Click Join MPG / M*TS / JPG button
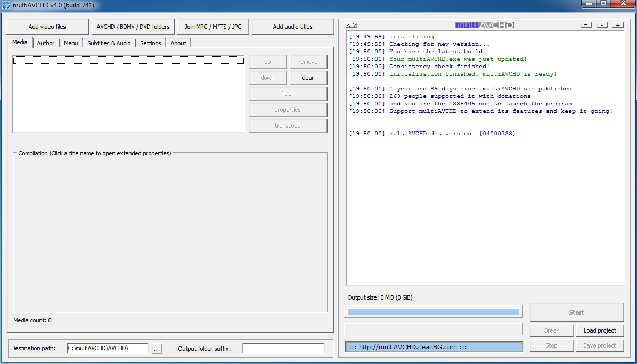The width and height of the screenshot is (637, 364). tap(213, 27)
